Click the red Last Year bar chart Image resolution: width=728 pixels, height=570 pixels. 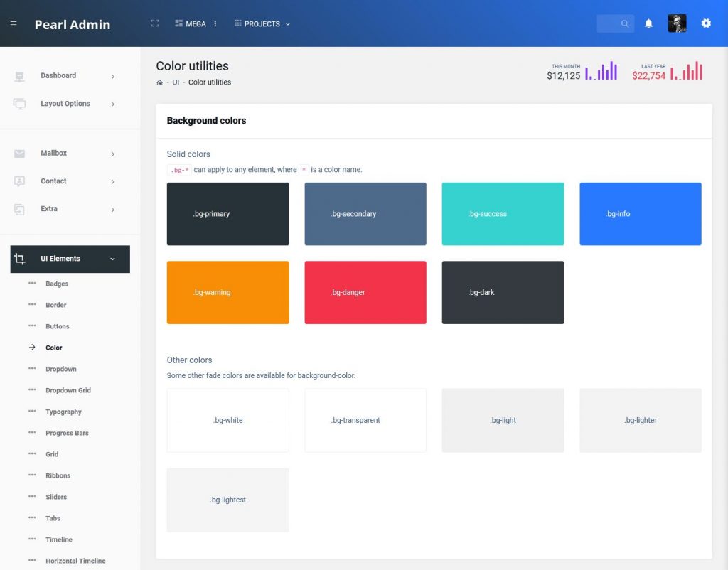[686, 70]
